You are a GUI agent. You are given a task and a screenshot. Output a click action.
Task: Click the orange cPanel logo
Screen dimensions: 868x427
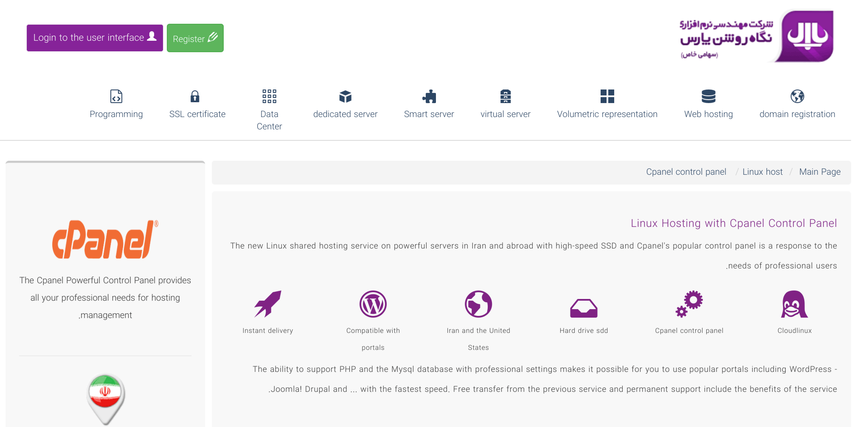105,239
